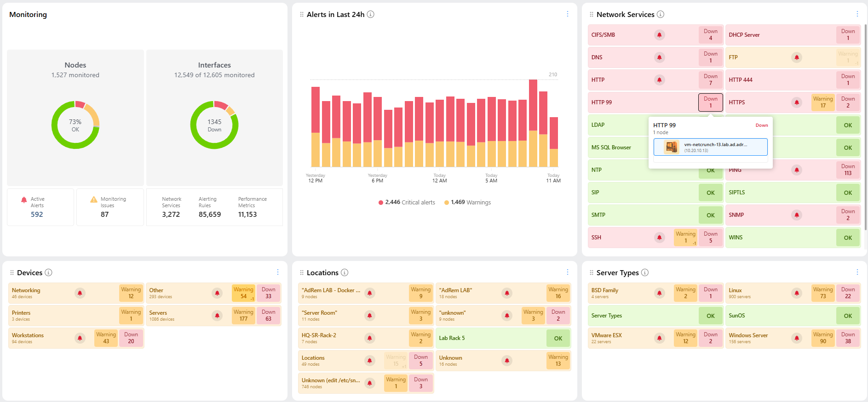Click the Servers Warning 177 badge
The width and height of the screenshot is (868, 402).
pos(243,316)
